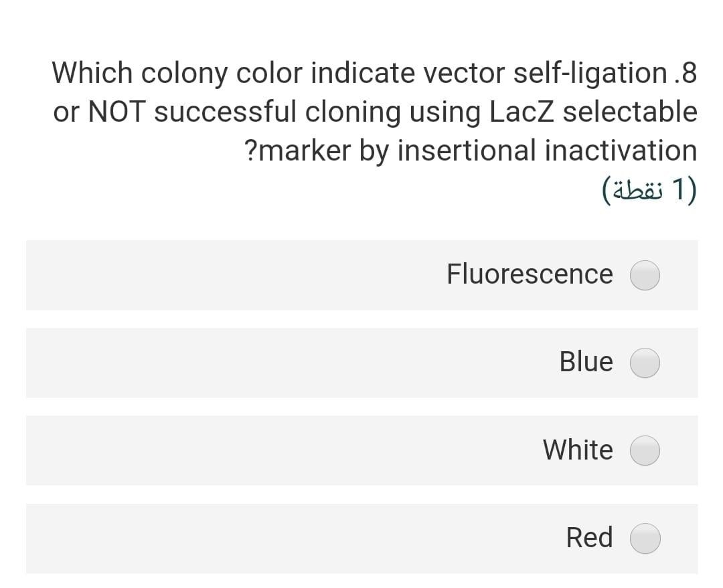The height and width of the screenshot is (588, 723).
Task: Click the White option label text
Action: click(x=578, y=450)
